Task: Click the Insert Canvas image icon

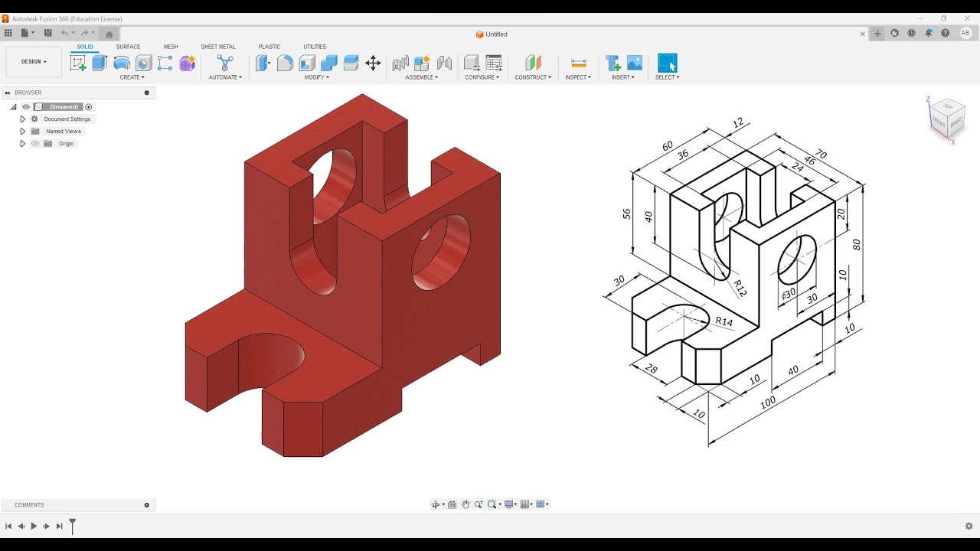Action: 635,63
